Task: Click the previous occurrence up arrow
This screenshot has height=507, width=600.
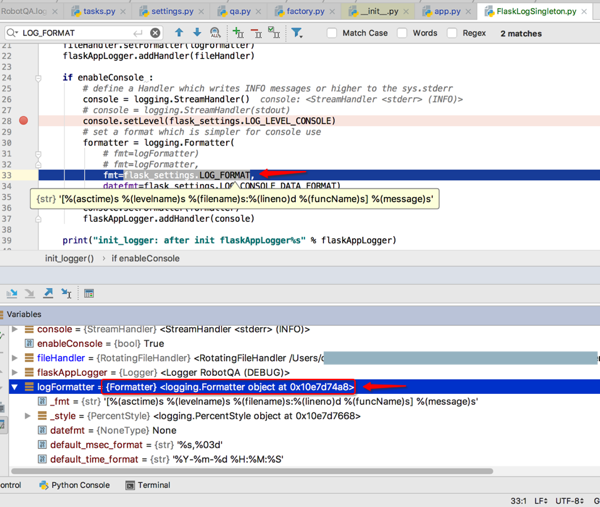Action: pyautogui.click(x=179, y=33)
